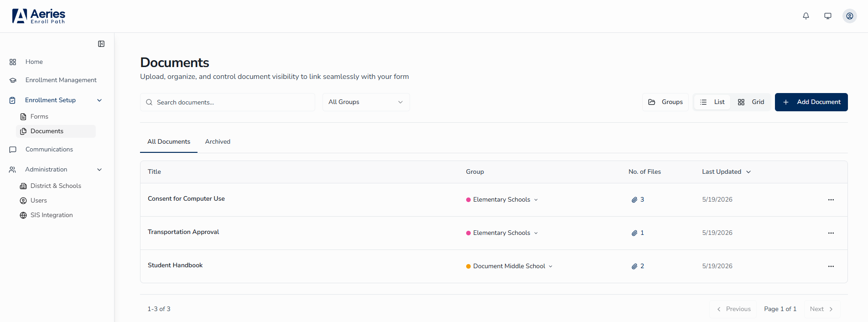Screen dimensions: 868x322
Task: Click the 1-3 of 3 count text
Action: 159,309
